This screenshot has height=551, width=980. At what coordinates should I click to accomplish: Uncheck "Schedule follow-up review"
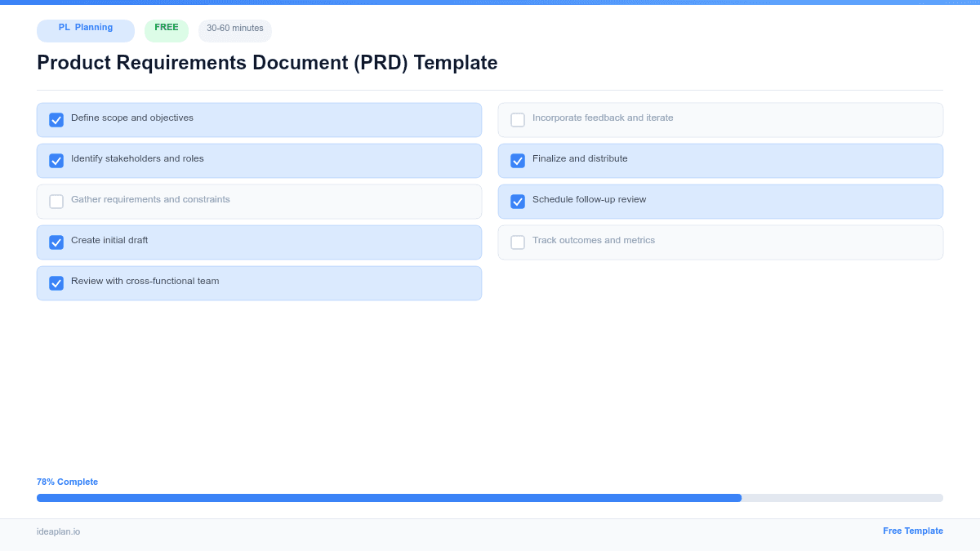coord(517,201)
